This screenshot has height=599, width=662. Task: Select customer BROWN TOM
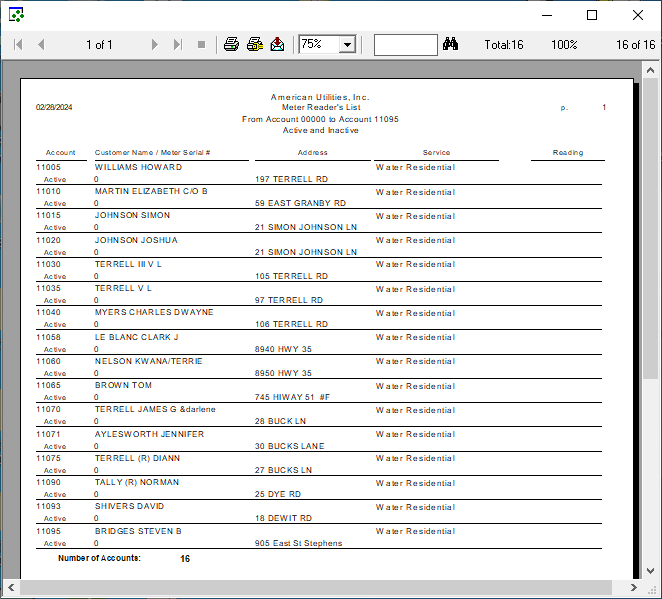coord(123,385)
